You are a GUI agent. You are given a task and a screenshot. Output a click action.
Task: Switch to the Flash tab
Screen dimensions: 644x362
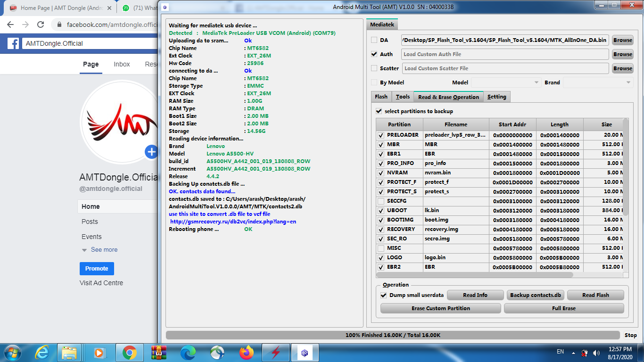[x=381, y=97]
